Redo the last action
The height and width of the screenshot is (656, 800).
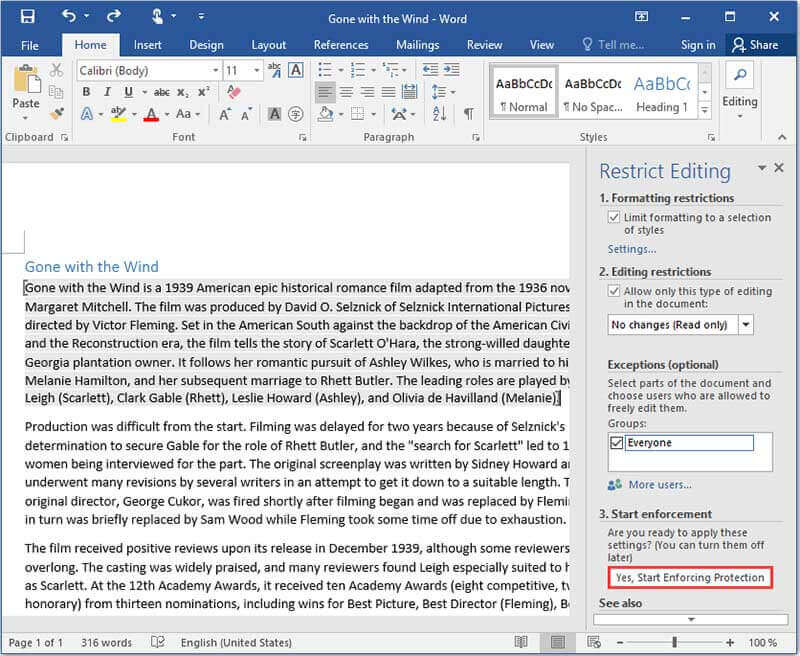(x=113, y=17)
